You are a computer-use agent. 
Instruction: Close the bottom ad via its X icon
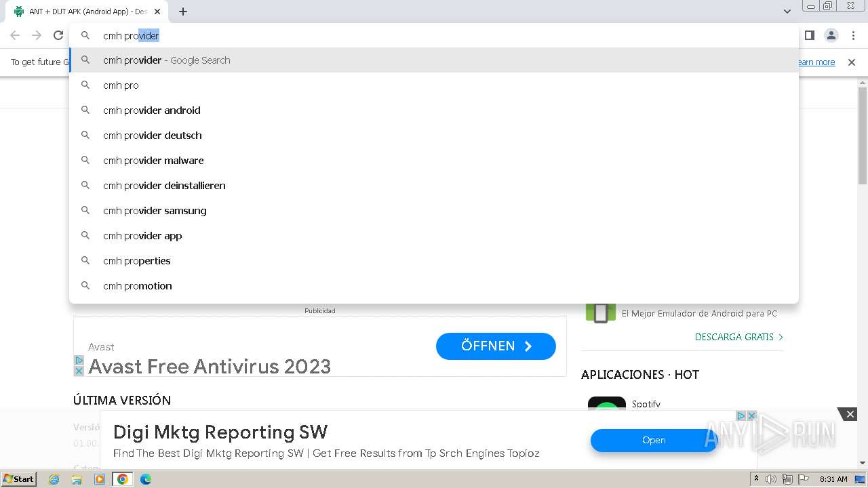(x=751, y=415)
